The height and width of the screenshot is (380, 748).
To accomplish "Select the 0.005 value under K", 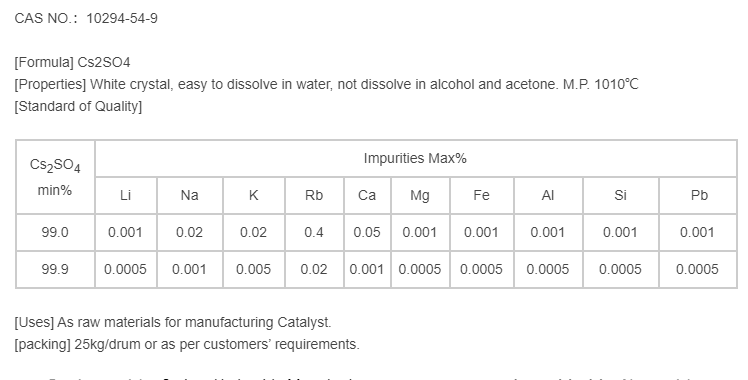I will (x=253, y=269).
